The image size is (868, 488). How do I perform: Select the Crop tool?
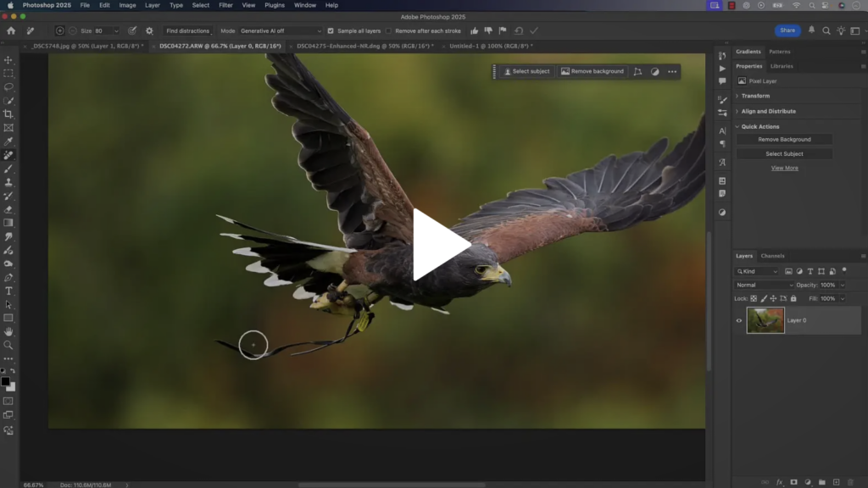coord(8,114)
